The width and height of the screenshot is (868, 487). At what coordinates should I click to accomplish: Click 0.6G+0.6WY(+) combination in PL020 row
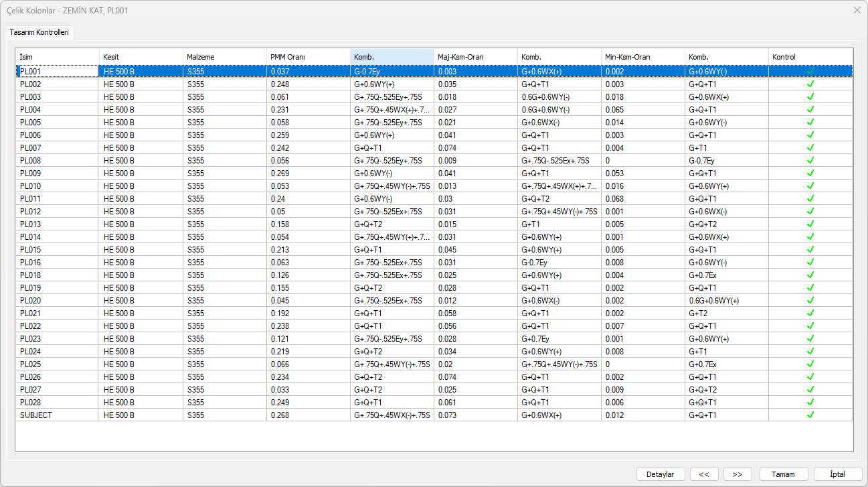(x=713, y=300)
